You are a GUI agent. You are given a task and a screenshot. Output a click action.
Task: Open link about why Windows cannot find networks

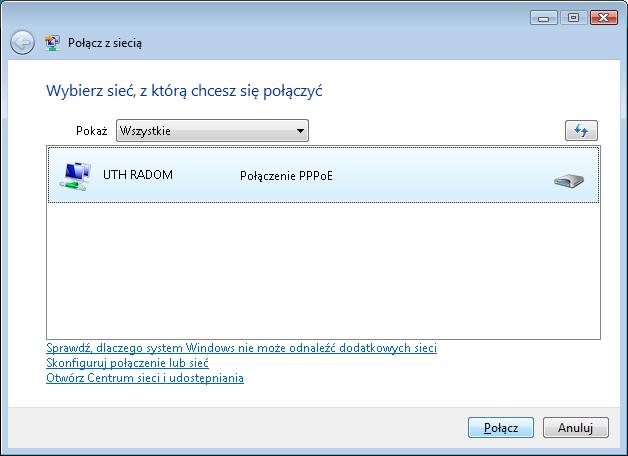click(x=241, y=348)
